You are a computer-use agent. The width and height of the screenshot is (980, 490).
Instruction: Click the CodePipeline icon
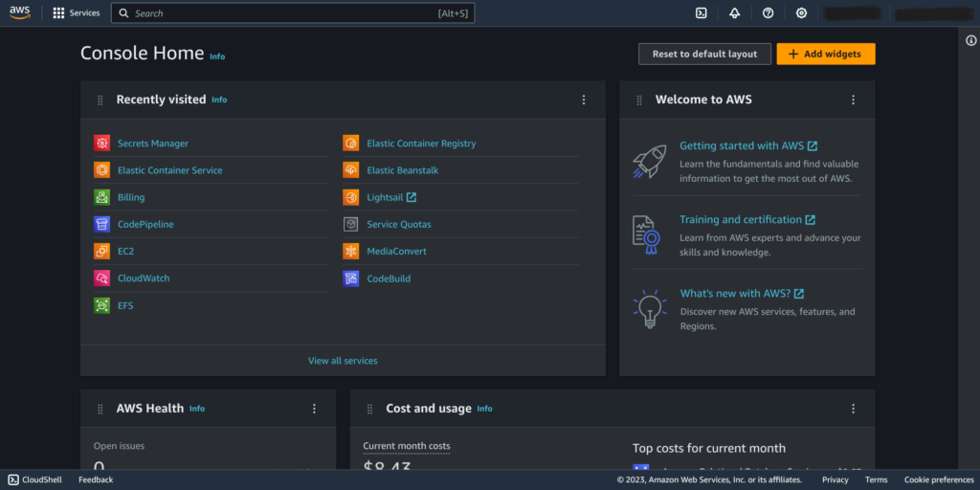[x=101, y=224]
